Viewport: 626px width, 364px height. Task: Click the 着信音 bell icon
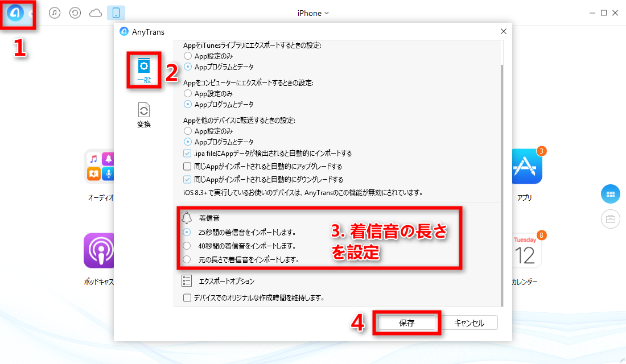[187, 217]
